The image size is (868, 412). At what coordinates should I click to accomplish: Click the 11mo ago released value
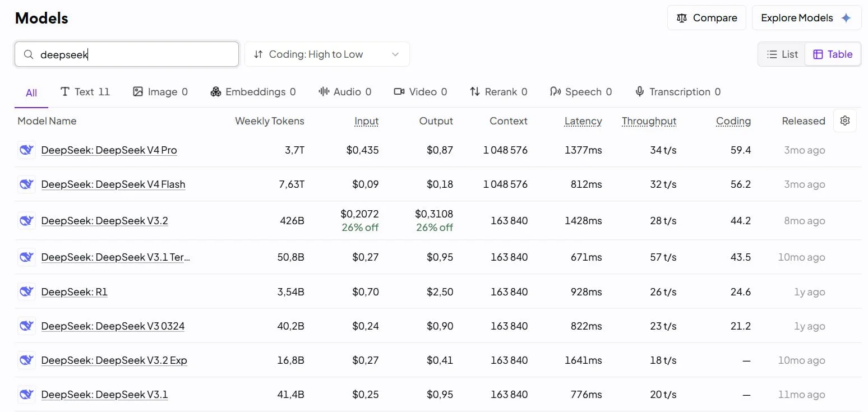coord(802,395)
